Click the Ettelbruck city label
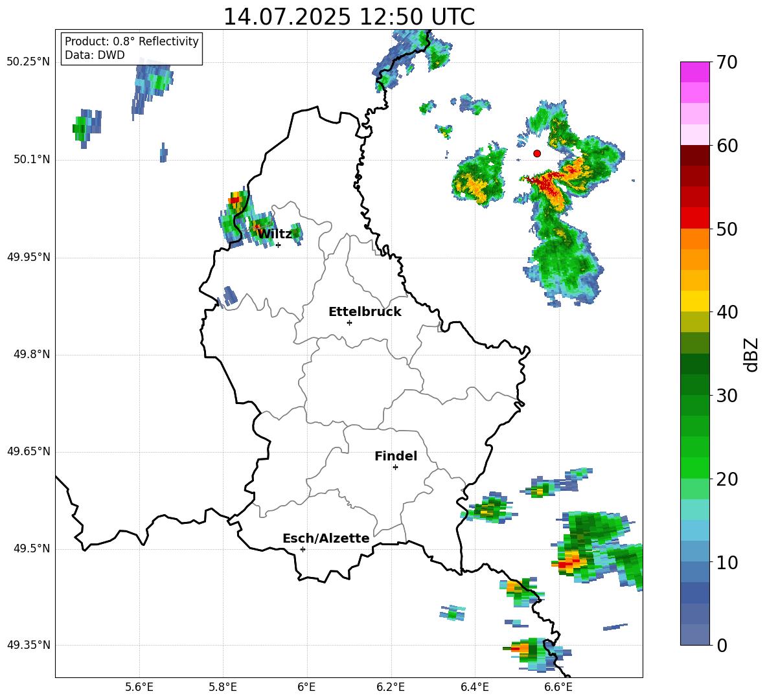Screen dimensions: 767x700 tap(365, 312)
